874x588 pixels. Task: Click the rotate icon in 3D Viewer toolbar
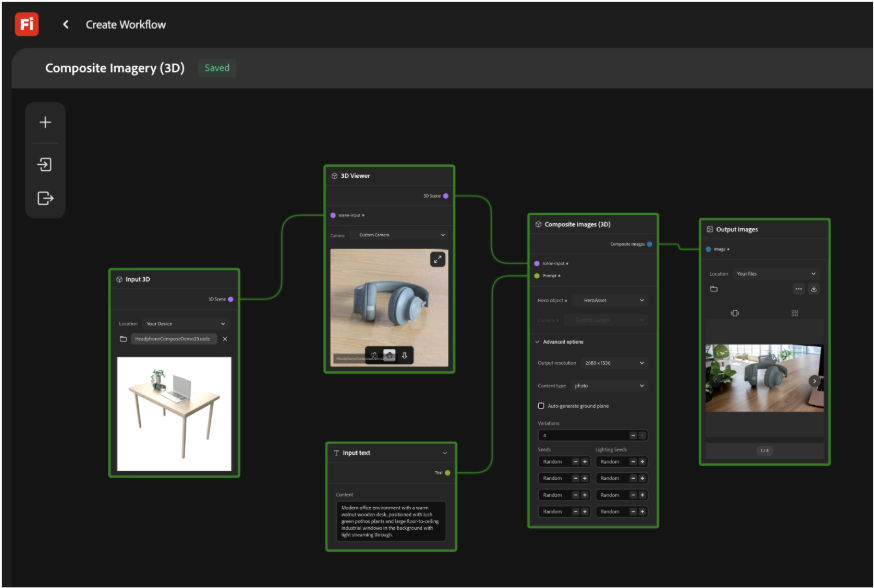point(374,355)
